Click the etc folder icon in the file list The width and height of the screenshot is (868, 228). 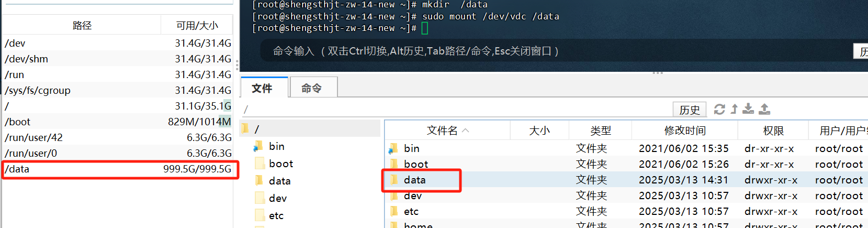393,211
